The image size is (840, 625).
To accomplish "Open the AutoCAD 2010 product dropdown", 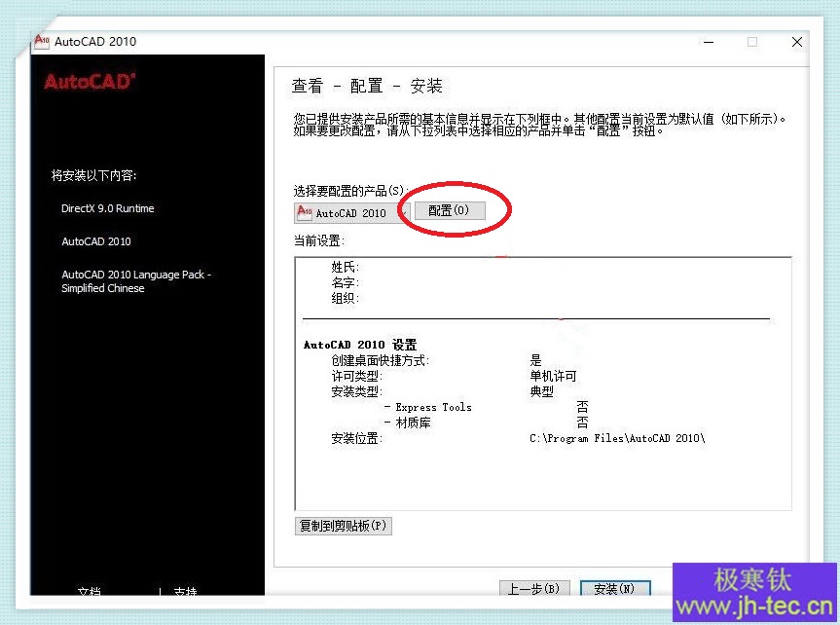I will [x=352, y=213].
